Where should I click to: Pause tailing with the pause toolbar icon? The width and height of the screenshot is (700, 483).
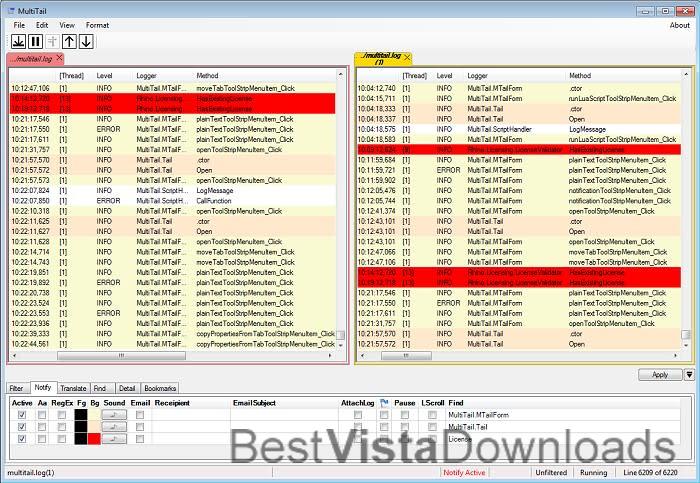point(35,42)
